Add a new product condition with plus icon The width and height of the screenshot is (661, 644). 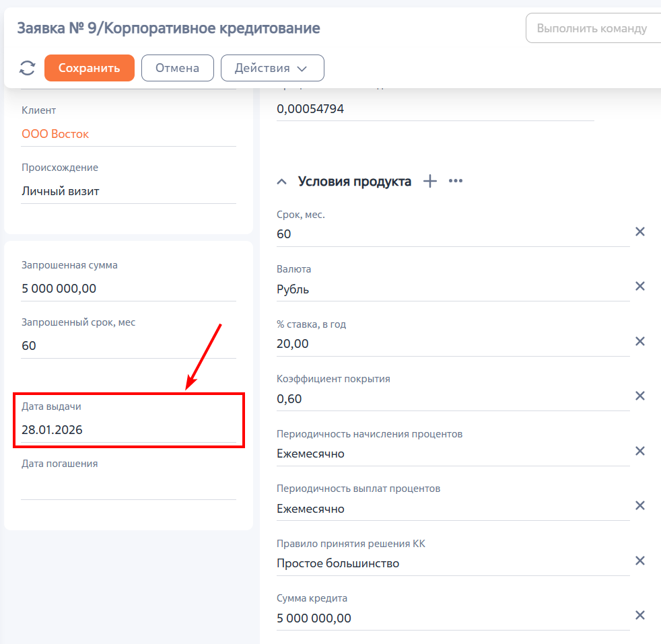pos(430,181)
